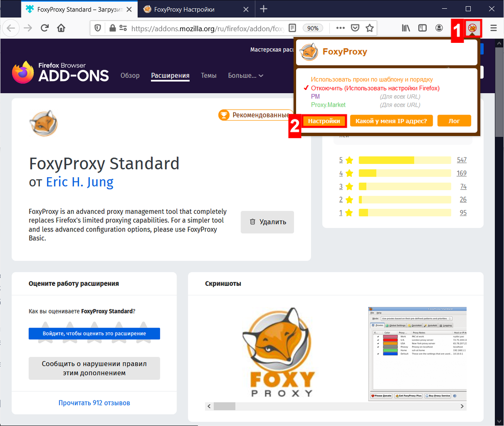Open Firefox hamburger menu
This screenshot has width=504, height=426.
click(493, 28)
